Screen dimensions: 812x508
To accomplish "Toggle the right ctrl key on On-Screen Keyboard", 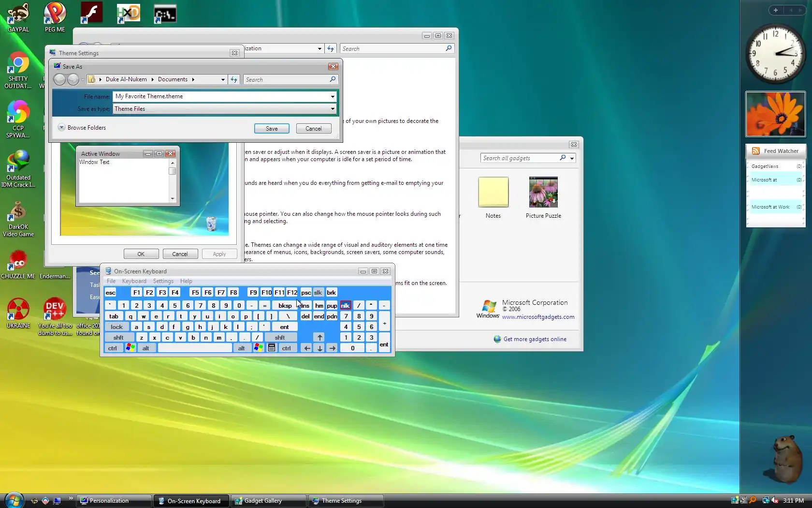I will [287, 348].
